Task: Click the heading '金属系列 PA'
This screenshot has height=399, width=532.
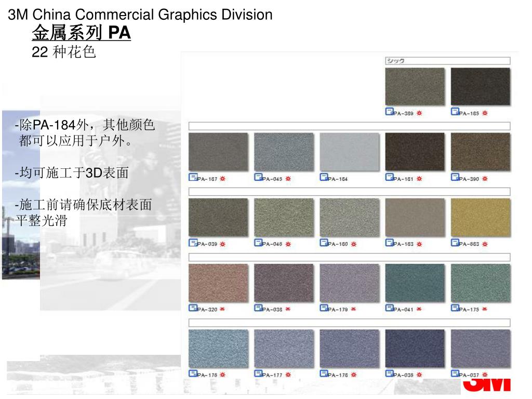Action: click(x=82, y=33)
